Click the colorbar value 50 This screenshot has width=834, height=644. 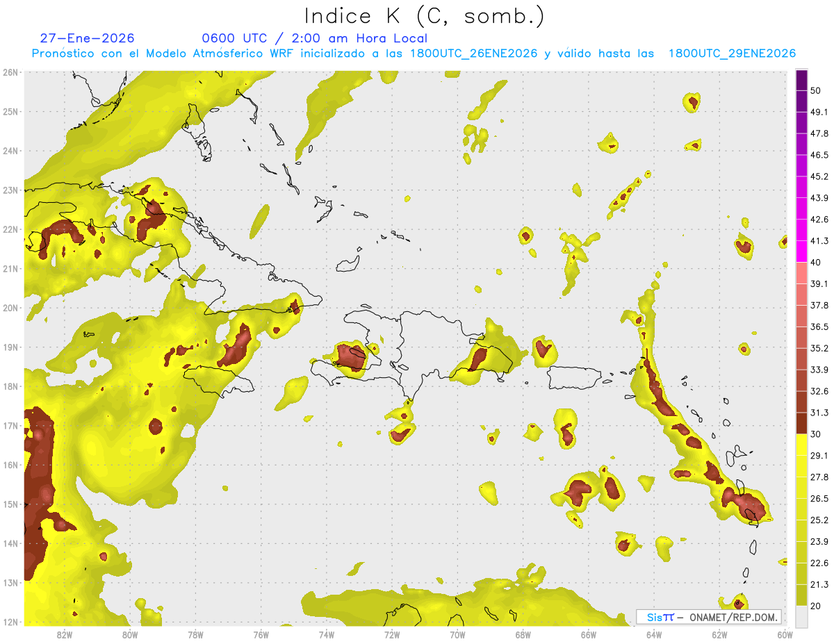coord(815,90)
